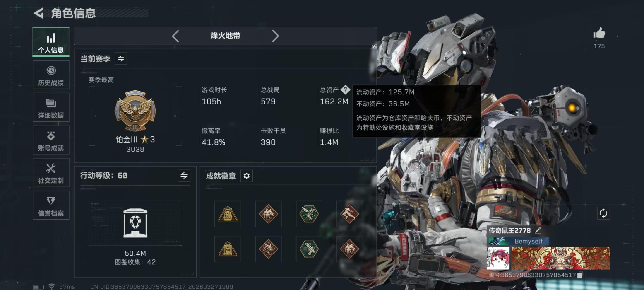Open the 账号成就 tab
Image resolution: width=644 pixels, height=290 pixels.
tap(51, 140)
